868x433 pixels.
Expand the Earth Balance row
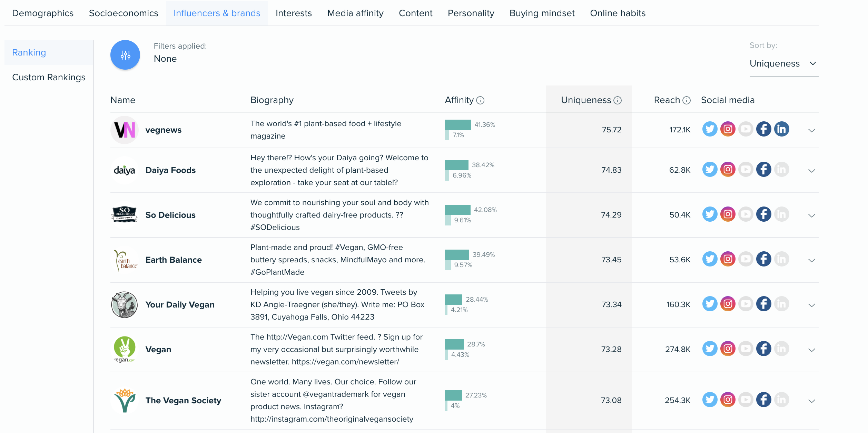(812, 260)
